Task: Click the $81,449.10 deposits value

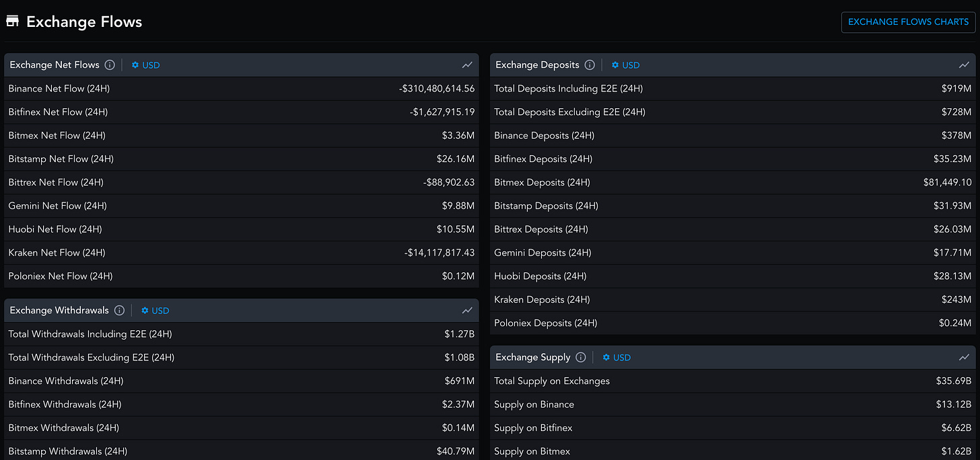Action: 948,182
